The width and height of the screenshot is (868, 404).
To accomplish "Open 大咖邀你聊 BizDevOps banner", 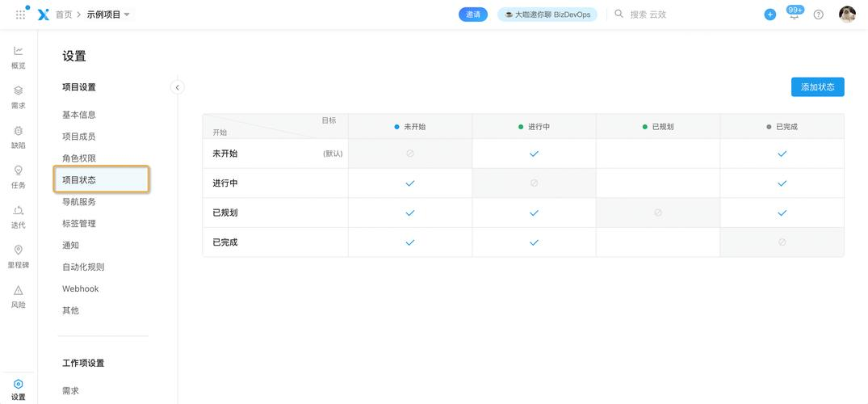I will tap(547, 15).
